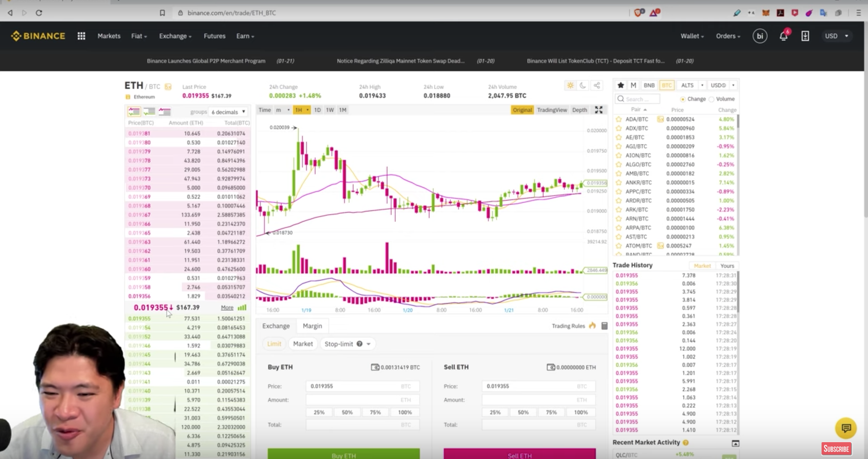Click the order book depth bars icon
This screenshot has width=868, height=459.
(242, 307)
